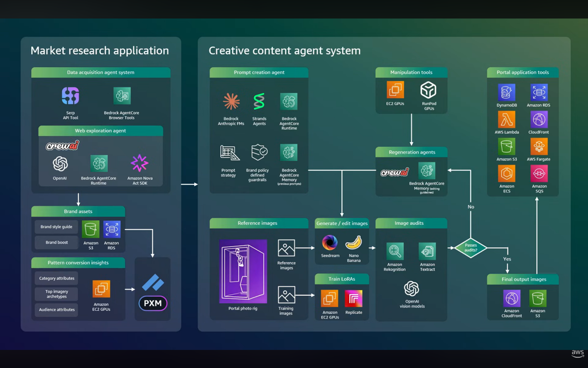Click the Bedrock AgentCore Browser Tools icon

click(122, 96)
